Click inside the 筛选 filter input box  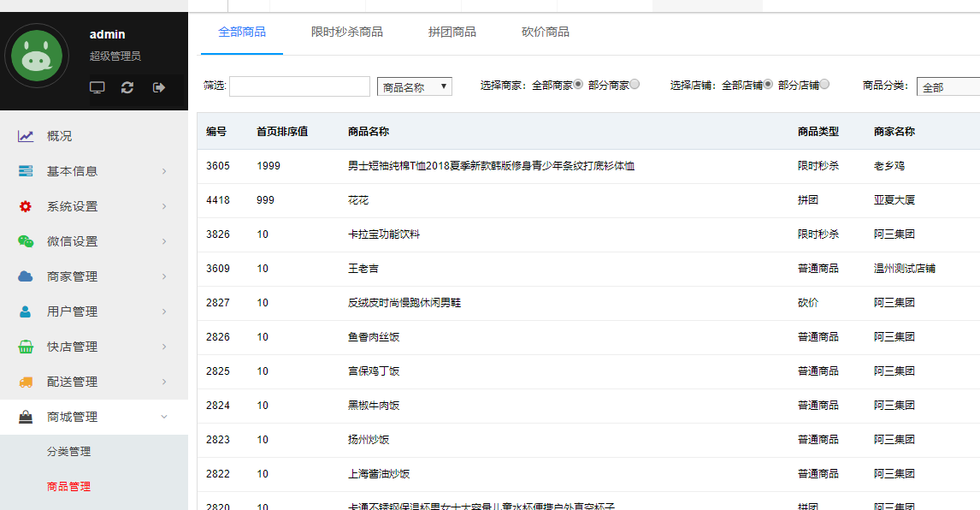[299, 86]
